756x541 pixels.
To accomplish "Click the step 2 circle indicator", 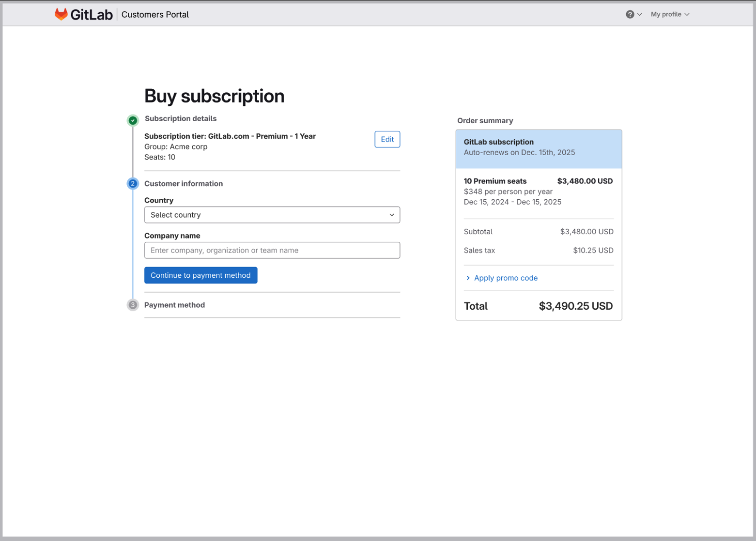I will coord(133,184).
